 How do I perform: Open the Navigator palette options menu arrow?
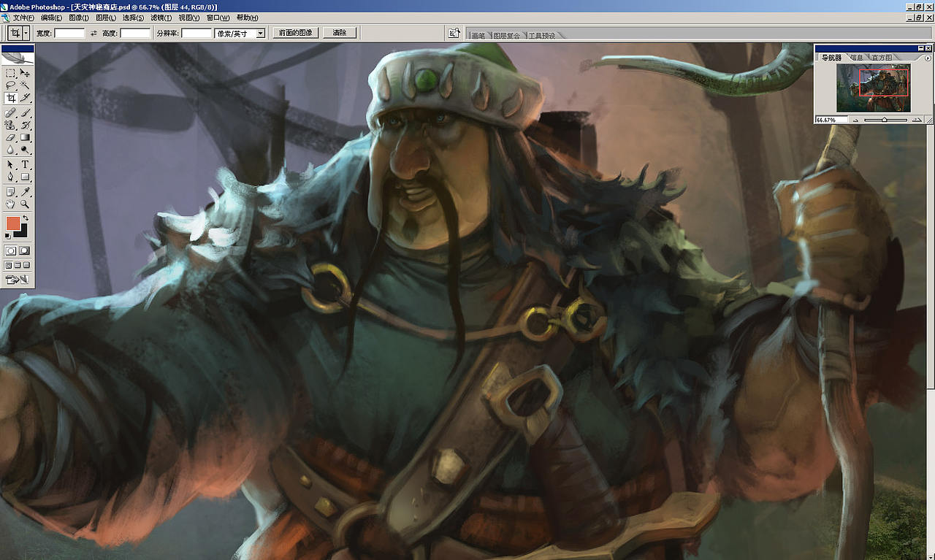(x=928, y=58)
